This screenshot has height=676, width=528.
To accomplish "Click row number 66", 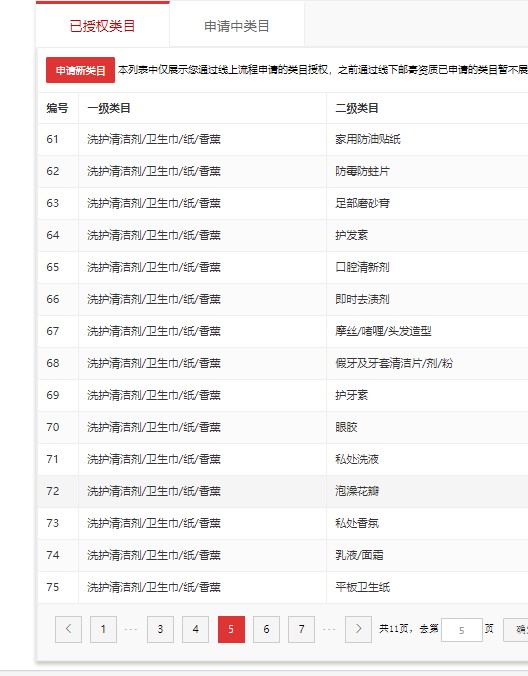I will click(x=53, y=299).
